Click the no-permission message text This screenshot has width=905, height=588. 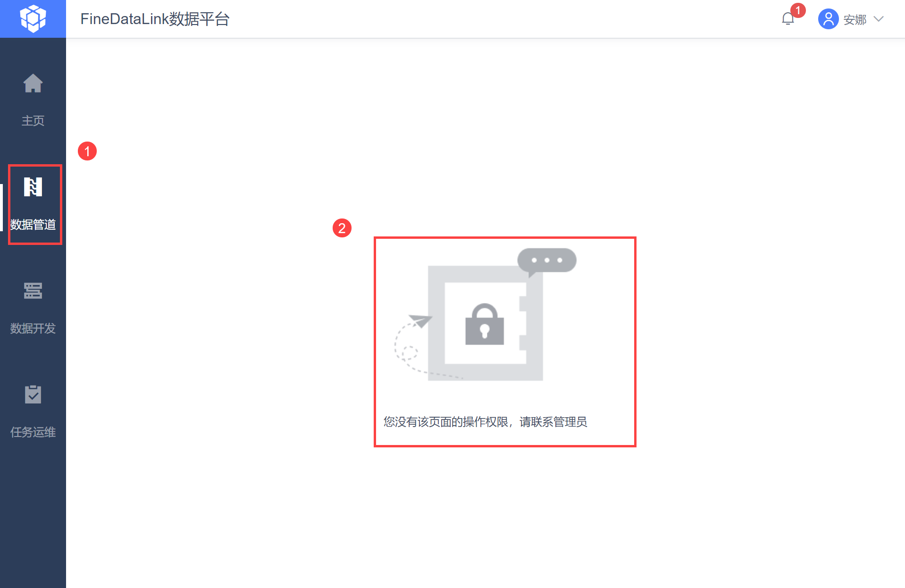click(485, 421)
